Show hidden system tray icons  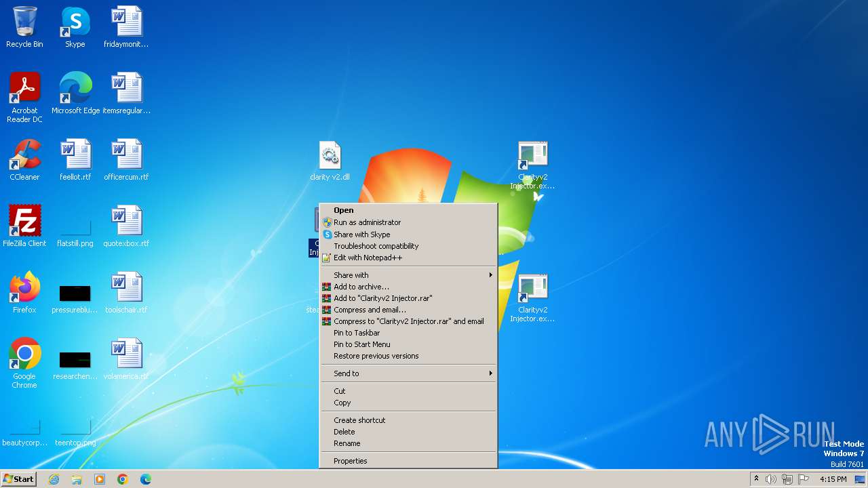click(756, 479)
